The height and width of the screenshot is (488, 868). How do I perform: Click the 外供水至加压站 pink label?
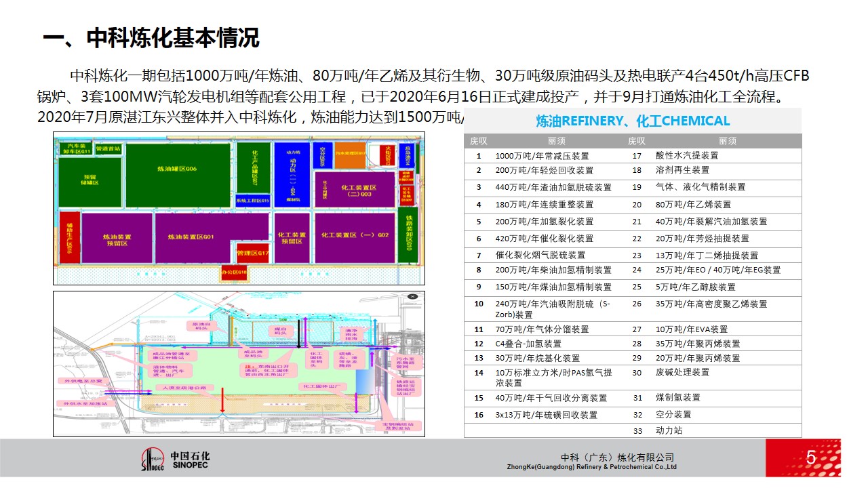point(85,403)
